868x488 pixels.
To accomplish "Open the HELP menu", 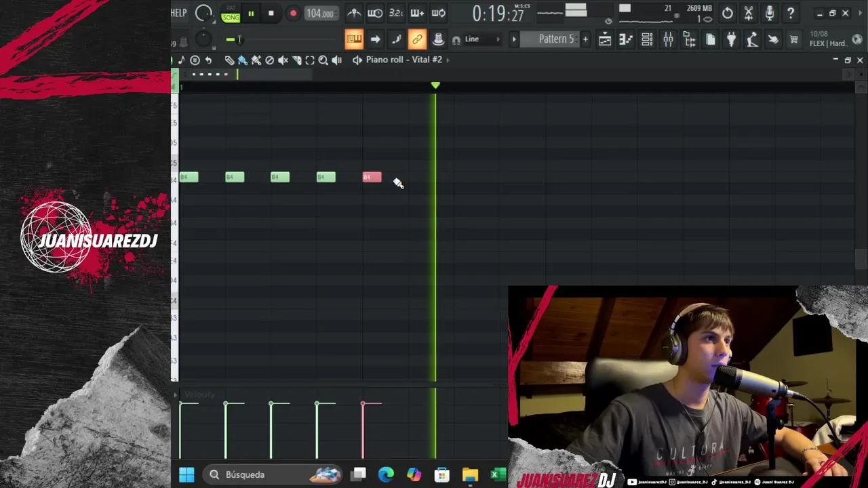I will (179, 13).
